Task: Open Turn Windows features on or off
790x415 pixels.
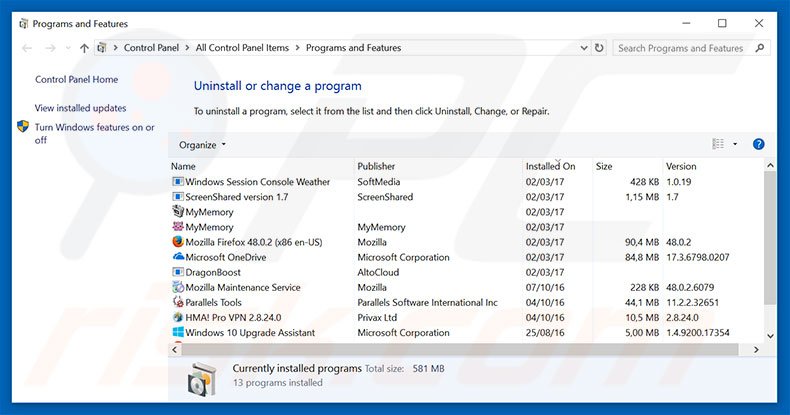Action: click(x=95, y=133)
